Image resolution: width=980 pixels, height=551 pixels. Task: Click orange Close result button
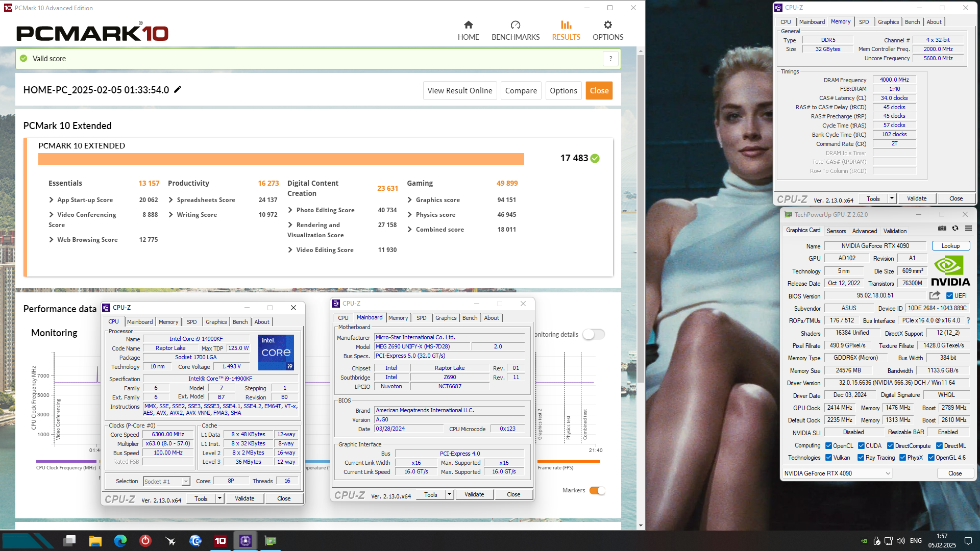(599, 91)
